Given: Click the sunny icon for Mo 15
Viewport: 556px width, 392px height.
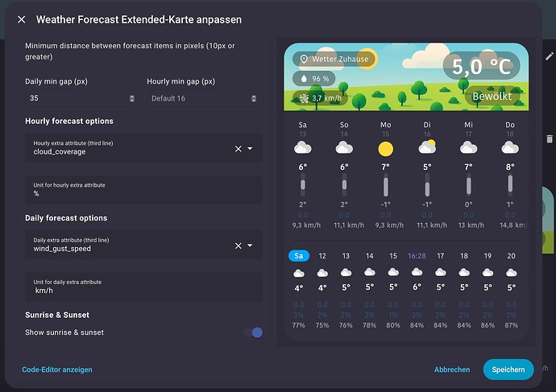Looking at the screenshot, I should point(385,149).
